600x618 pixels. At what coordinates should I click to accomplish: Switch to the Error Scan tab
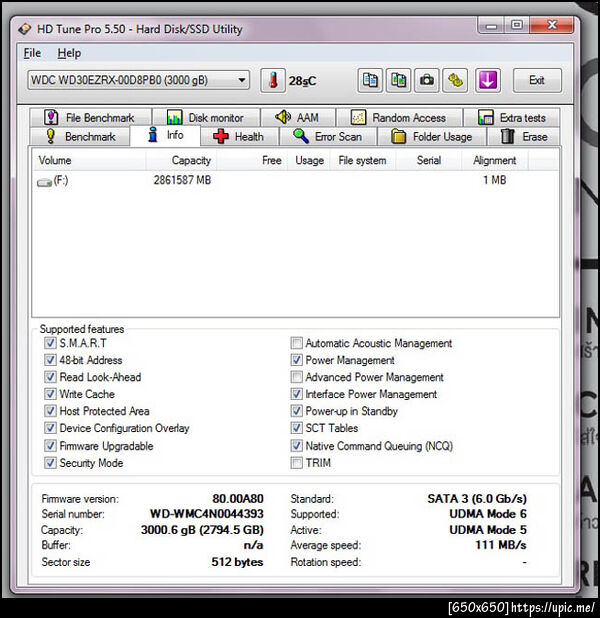point(328,136)
